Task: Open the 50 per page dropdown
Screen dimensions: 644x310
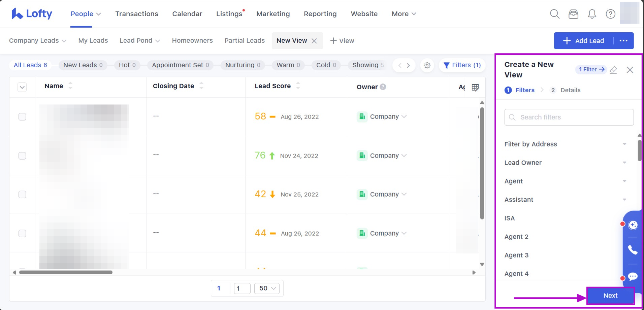Action: click(267, 288)
